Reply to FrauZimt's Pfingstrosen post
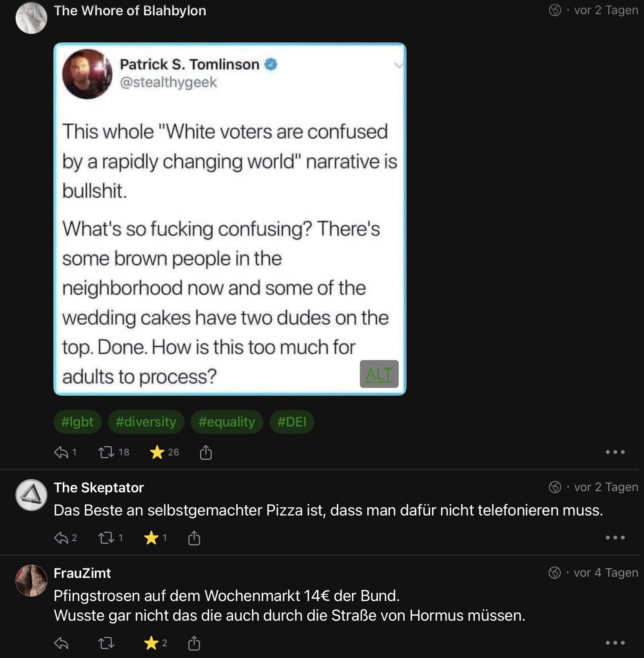 [x=61, y=643]
